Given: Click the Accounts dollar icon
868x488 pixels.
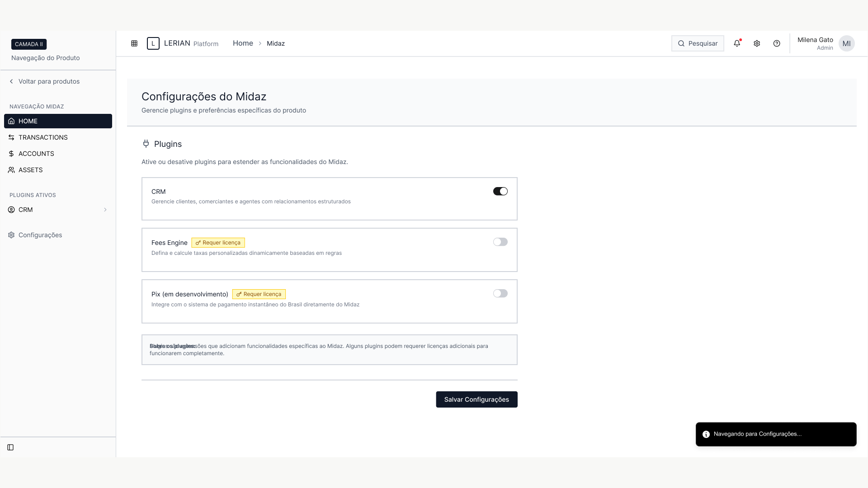Looking at the screenshot, I should tap(11, 154).
